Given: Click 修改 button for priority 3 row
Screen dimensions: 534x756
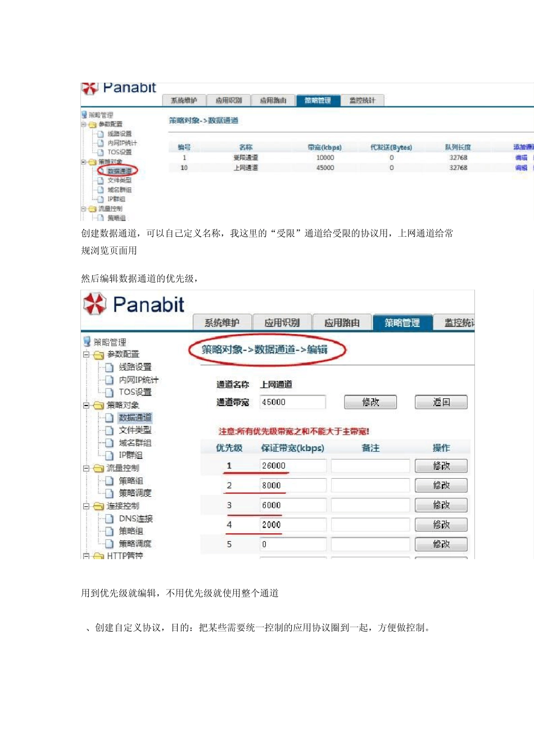Looking at the screenshot, I should point(441,505).
